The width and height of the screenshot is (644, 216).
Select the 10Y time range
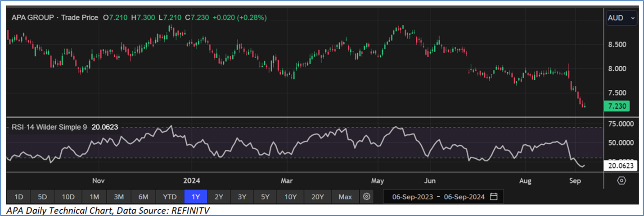click(x=291, y=197)
